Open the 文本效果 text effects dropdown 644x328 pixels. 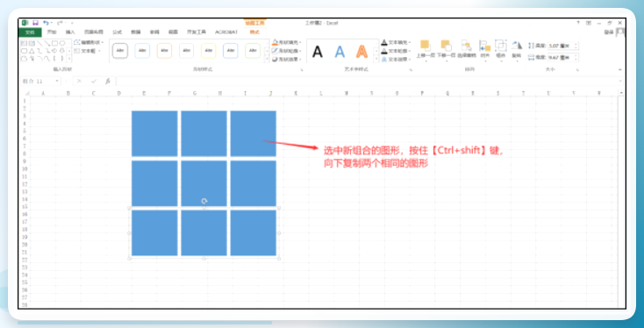[396, 59]
